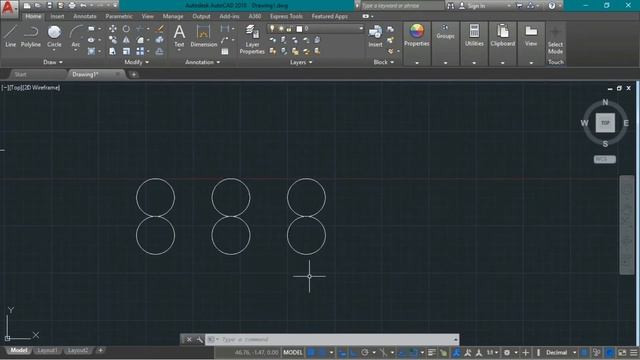Toggle MODEL space button in status bar

pos(293,352)
